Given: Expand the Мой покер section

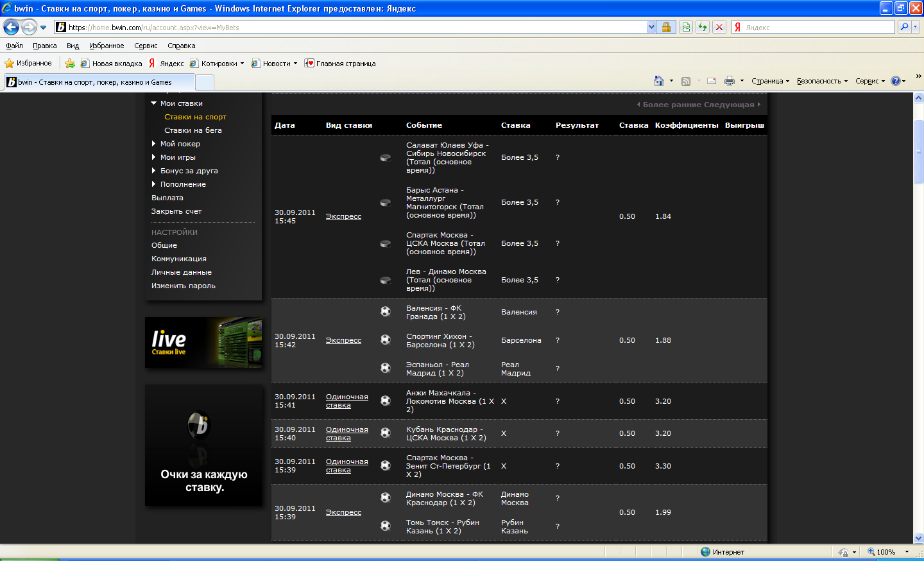Looking at the screenshot, I should [x=154, y=144].
